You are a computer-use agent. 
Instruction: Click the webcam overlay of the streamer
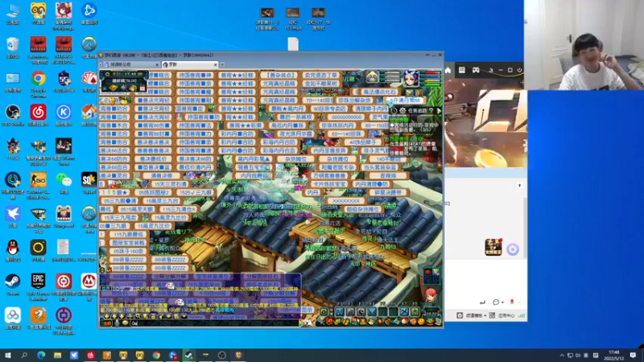(x=584, y=45)
